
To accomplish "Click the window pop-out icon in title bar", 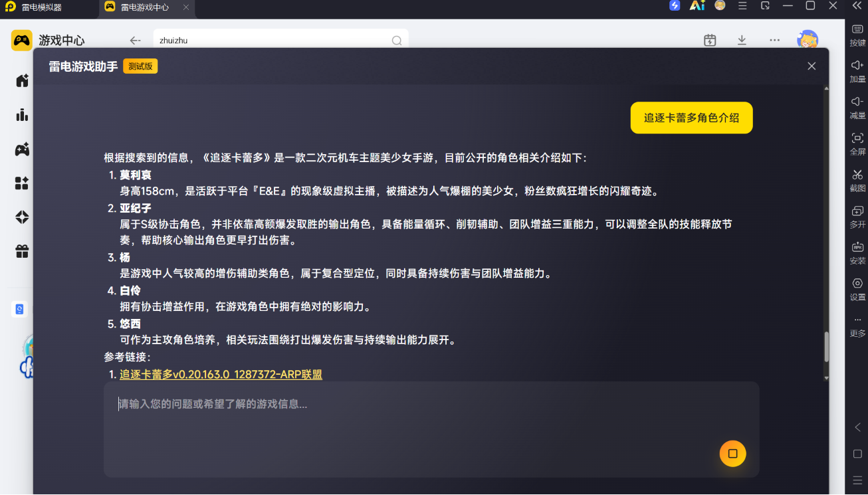I will point(766,6).
